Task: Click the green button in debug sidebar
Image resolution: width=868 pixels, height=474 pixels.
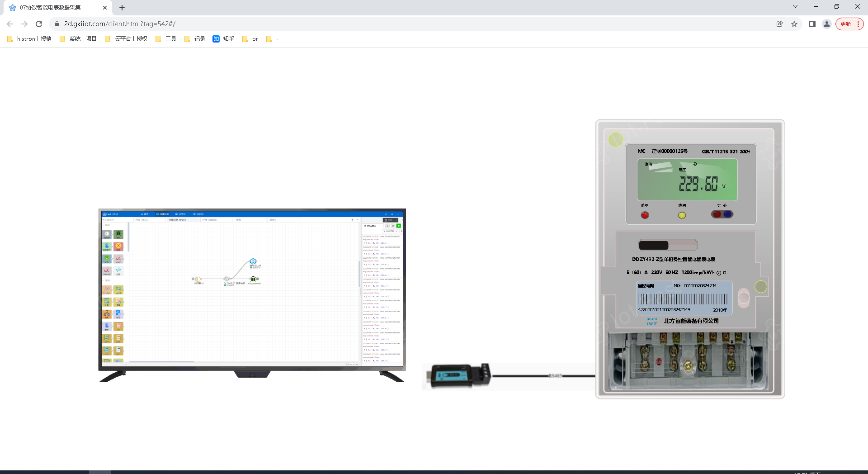Action: click(x=399, y=226)
